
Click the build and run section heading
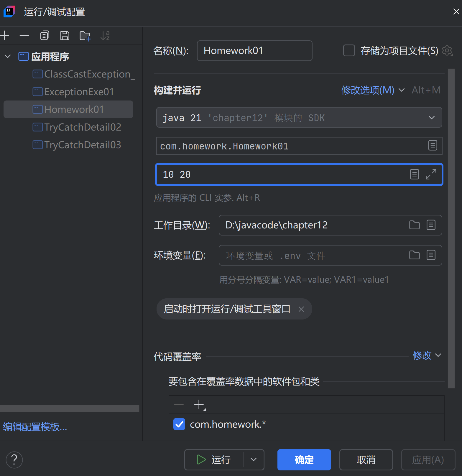click(x=177, y=90)
